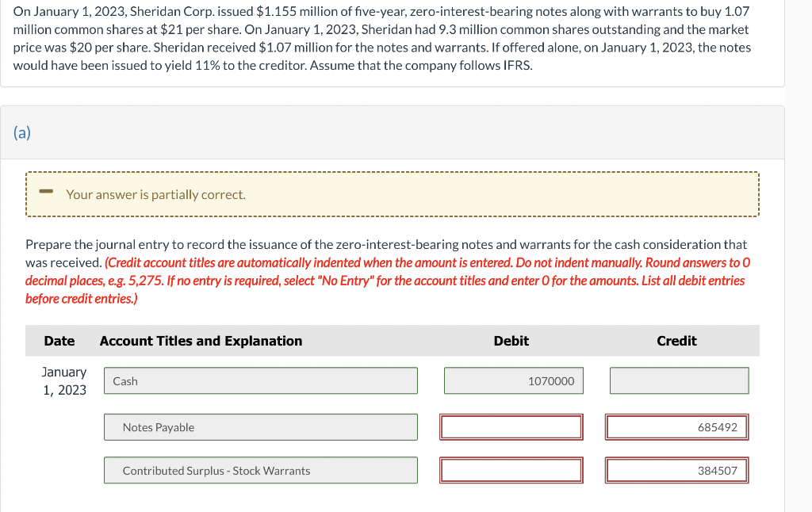
Task: Select the Cash account title field
Action: click(261, 380)
